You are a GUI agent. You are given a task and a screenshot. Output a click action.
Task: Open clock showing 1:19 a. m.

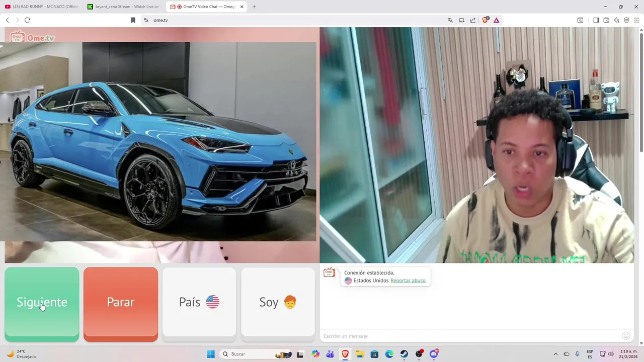(x=628, y=354)
